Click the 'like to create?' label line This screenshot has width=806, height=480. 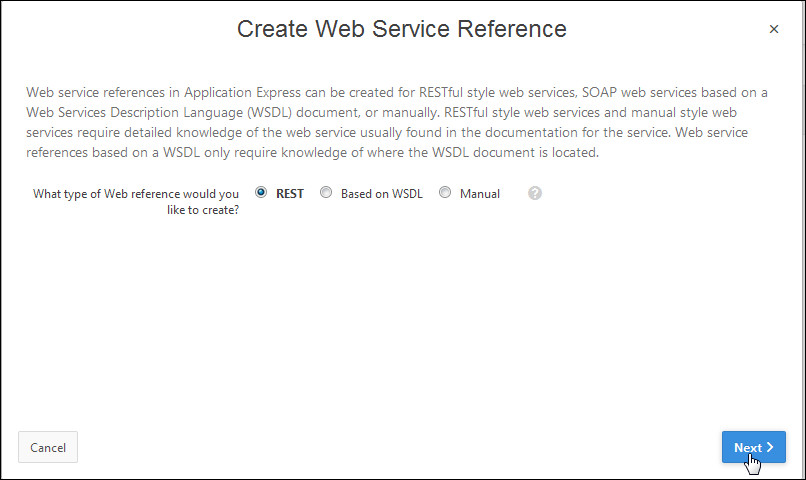pos(195,210)
